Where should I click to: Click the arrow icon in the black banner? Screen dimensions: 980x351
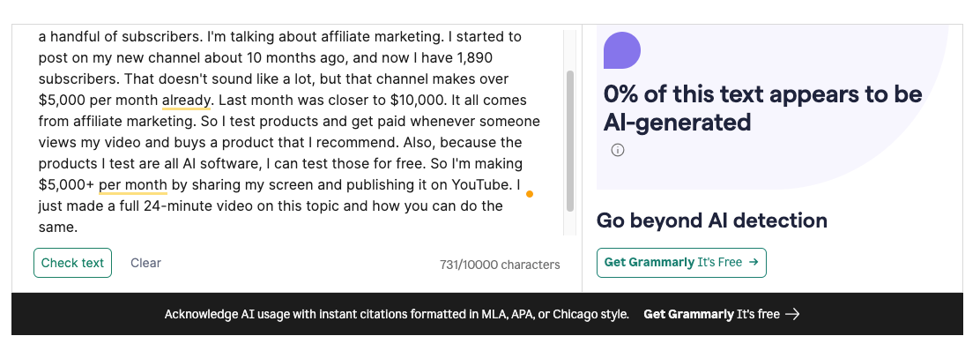[792, 314]
